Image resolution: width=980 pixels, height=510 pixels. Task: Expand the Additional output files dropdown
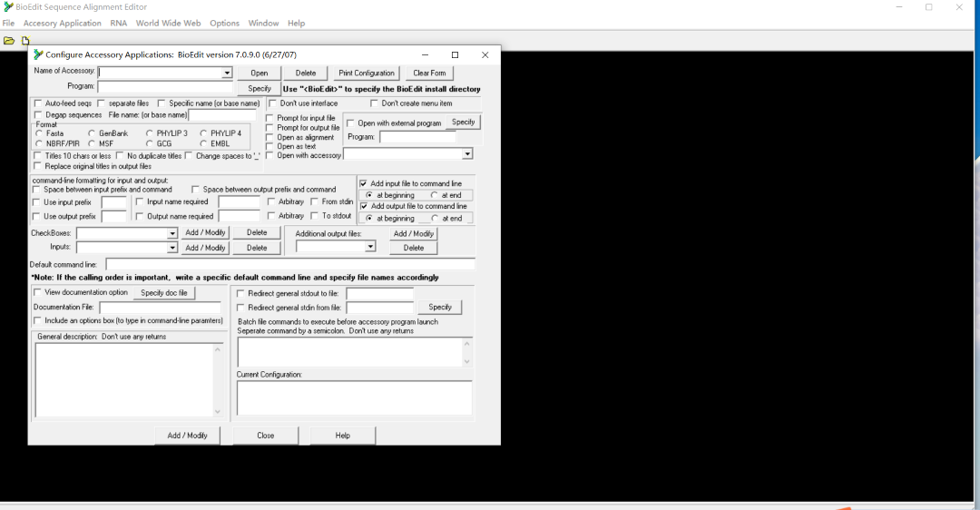pos(370,247)
